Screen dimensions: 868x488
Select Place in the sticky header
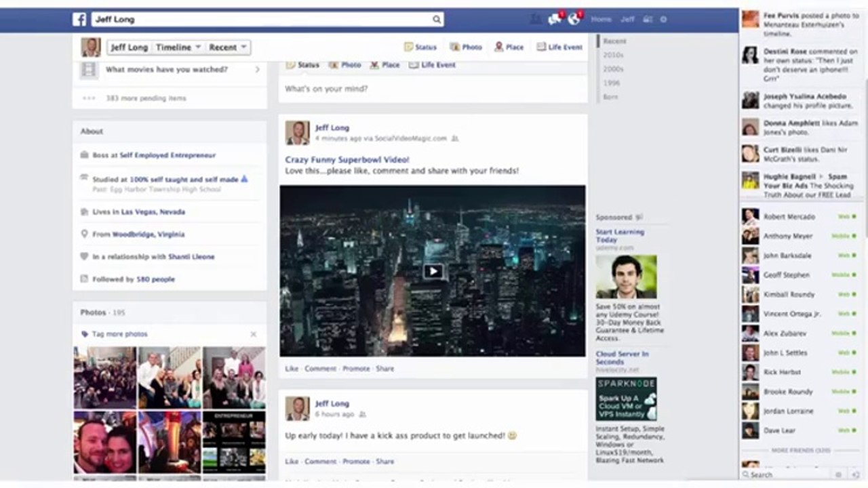pos(509,47)
